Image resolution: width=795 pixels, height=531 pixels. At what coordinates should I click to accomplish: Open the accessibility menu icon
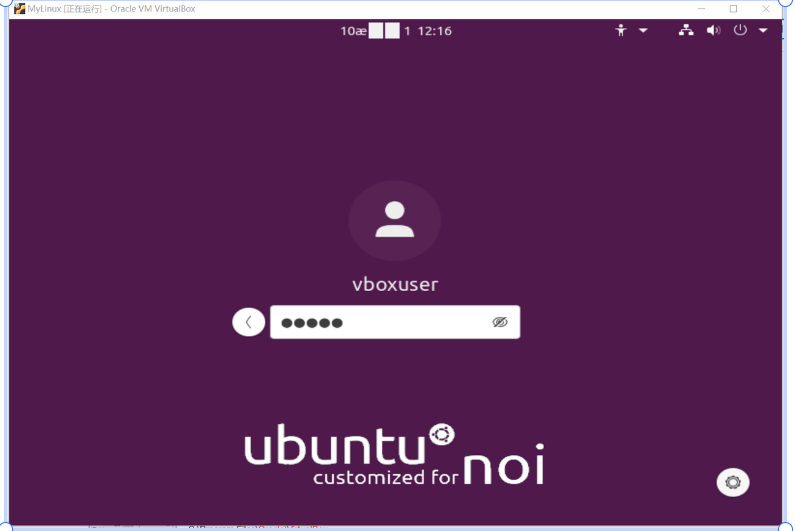(621, 30)
